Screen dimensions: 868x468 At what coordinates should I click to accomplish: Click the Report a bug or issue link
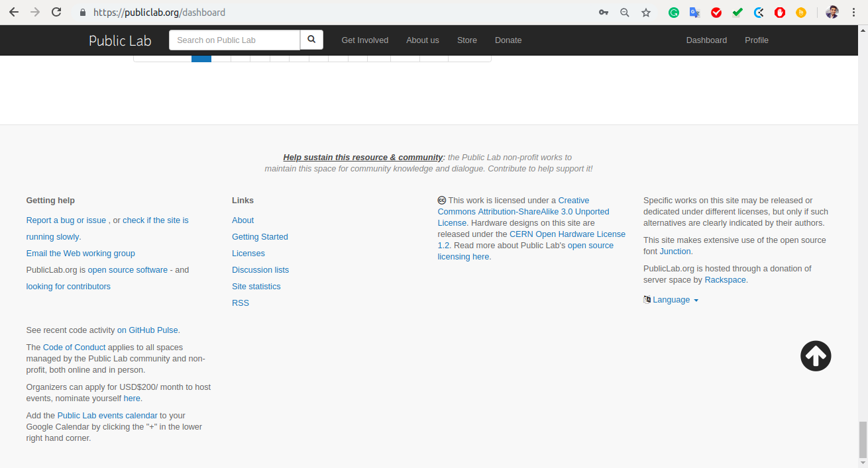pyautogui.click(x=66, y=220)
